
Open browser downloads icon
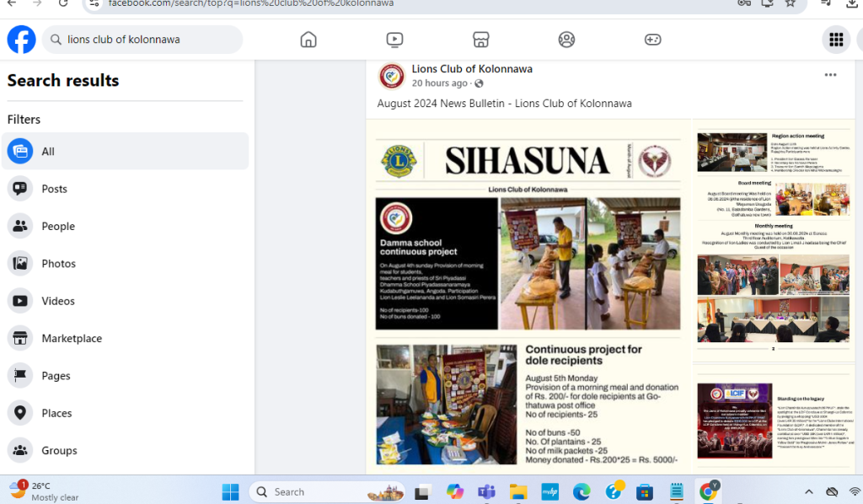851,3
